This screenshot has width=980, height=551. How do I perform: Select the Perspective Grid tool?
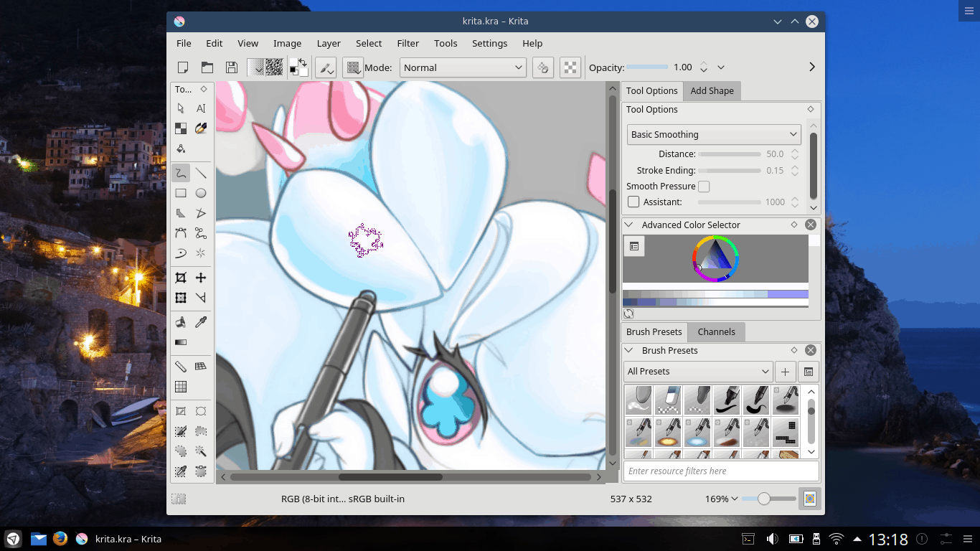[201, 367]
